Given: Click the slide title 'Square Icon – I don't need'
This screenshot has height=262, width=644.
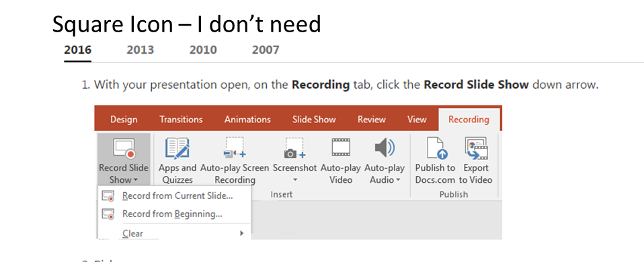Looking at the screenshot, I should click(x=186, y=24).
